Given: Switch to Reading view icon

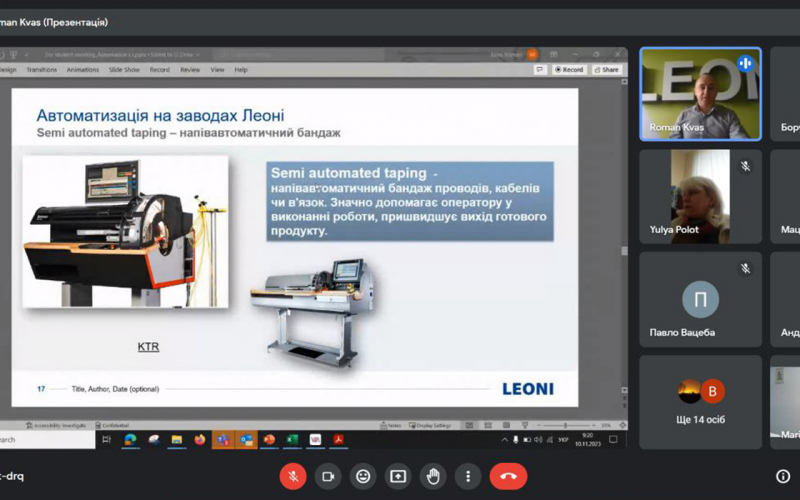Looking at the screenshot, I should [506, 425].
